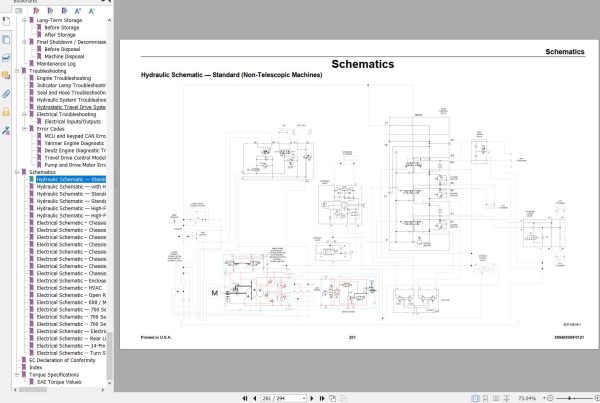This screenshot has height=403, width=600.
Task: Jump to the last page
Action: coord(322,398)
